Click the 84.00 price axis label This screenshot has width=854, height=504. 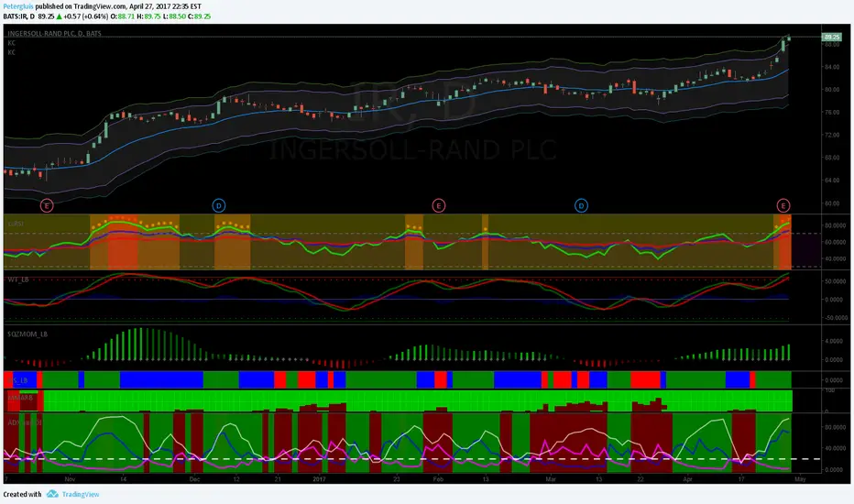coord(832,67)
